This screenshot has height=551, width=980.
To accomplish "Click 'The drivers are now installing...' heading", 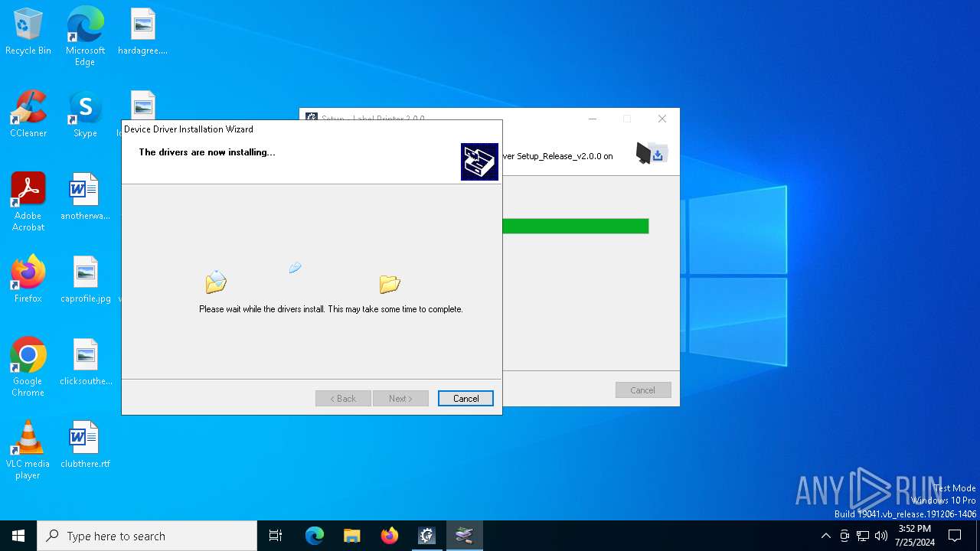I will 207,152.
